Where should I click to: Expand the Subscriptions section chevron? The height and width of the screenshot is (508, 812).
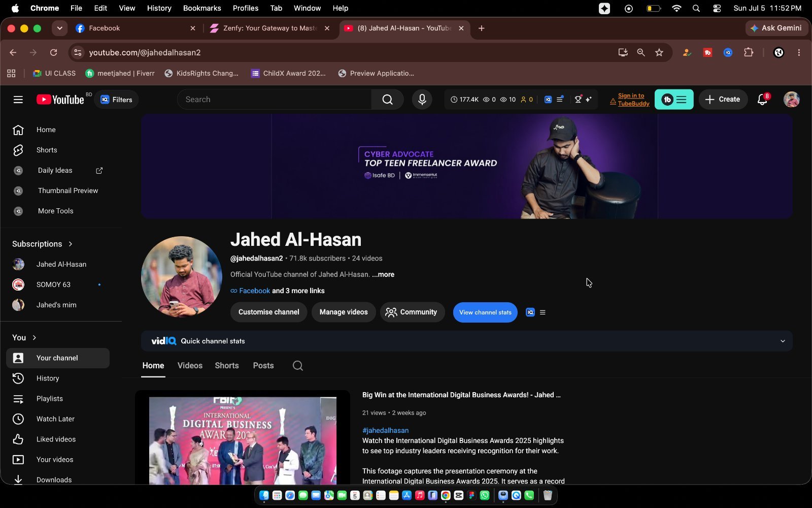click(71, 244)
